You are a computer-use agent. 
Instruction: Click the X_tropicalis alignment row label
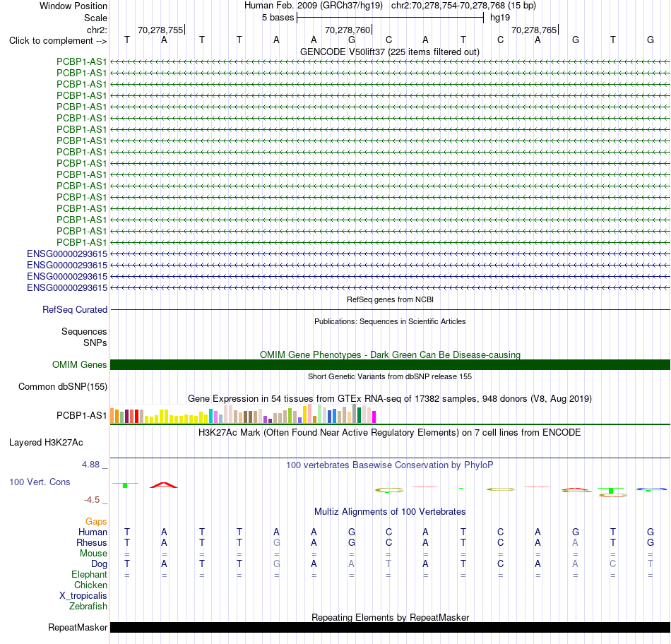tap(83, 596)
